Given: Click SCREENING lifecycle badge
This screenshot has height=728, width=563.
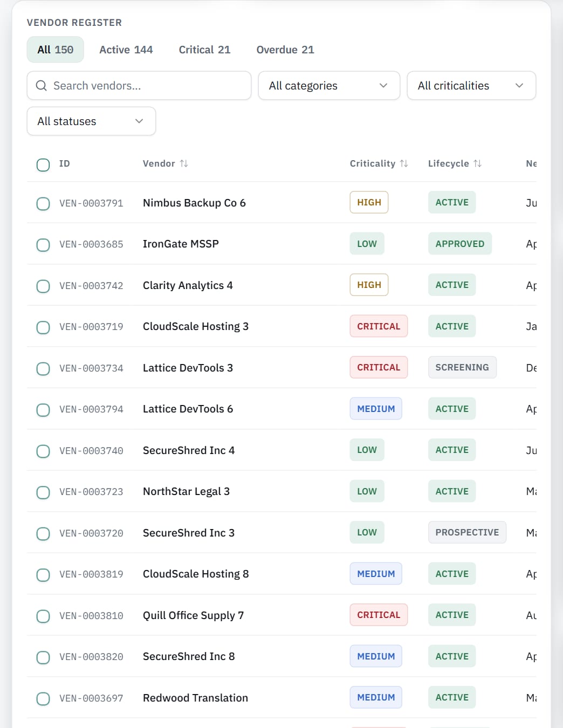Looking at the screenshot, I should [x=462, y=367].
